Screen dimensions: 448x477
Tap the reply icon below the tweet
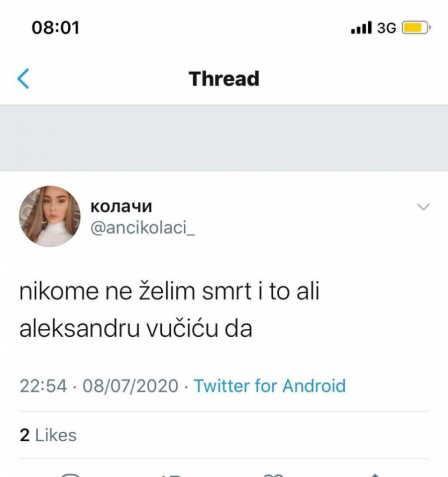71,475
